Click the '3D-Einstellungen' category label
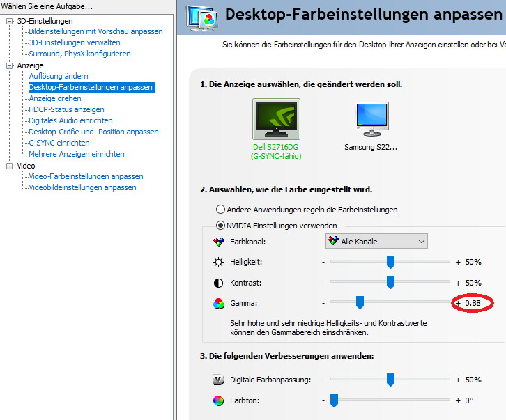The height and width of the screenshot is (420, 506). 45,22
